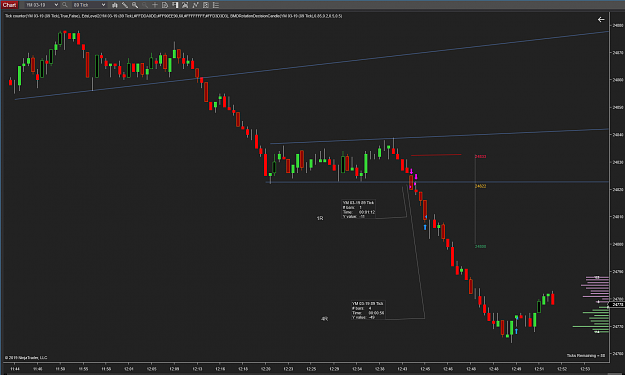Open the drawing tools pencil icon

pos(125,5)
